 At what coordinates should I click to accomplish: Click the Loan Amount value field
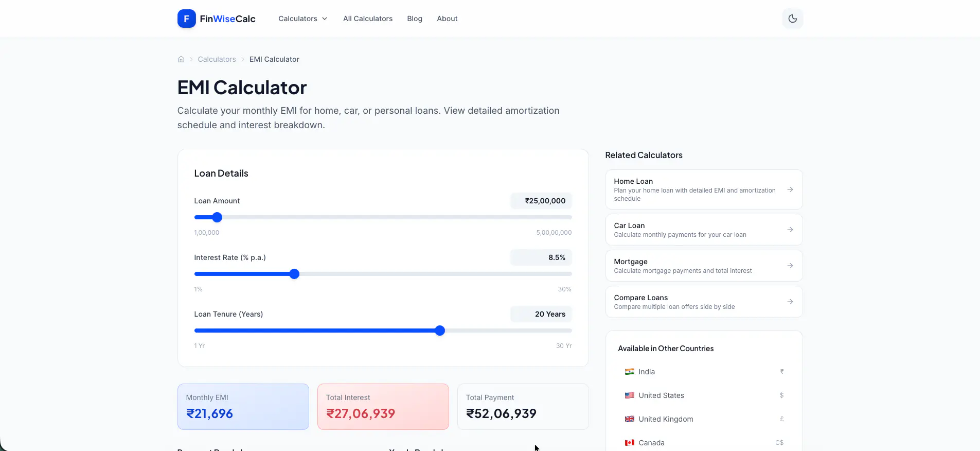point(541,201)
